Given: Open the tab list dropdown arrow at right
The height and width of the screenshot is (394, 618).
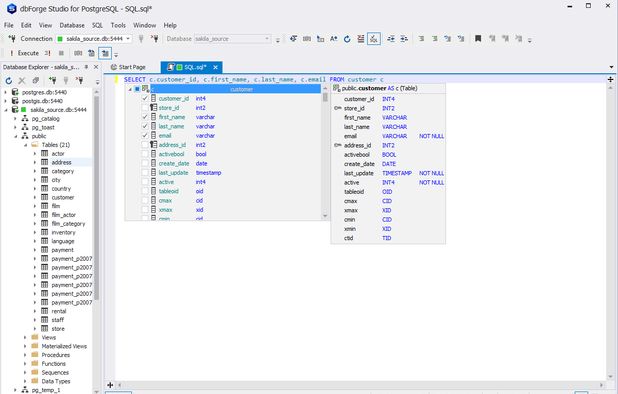Looking at the screenshot, I should pyautogui.click(x=611, y=67).
